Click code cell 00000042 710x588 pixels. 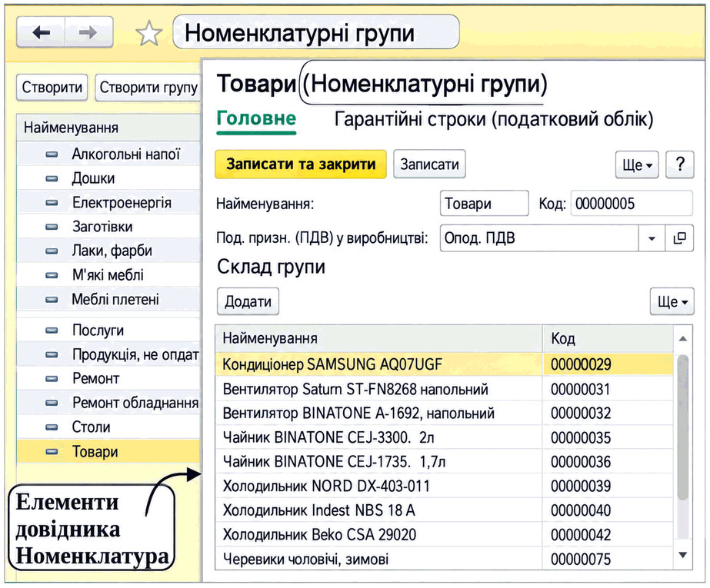tap(608, 535)
